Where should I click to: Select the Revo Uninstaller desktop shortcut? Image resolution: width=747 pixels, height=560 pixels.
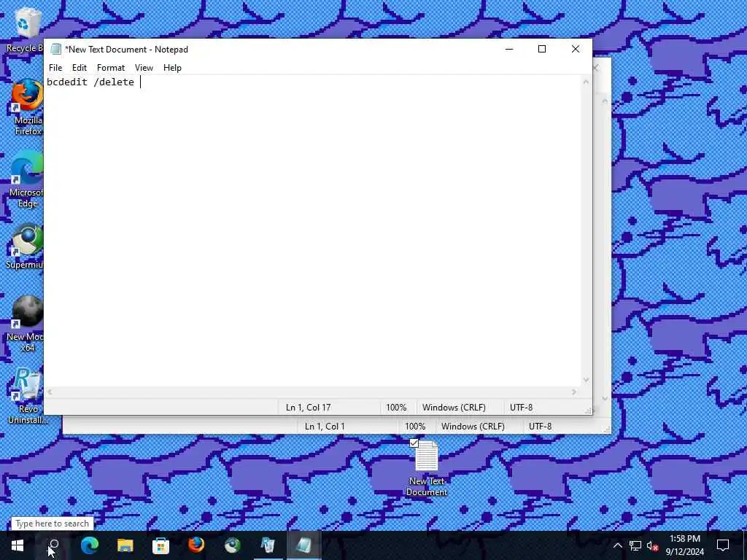tap(27, 396)
